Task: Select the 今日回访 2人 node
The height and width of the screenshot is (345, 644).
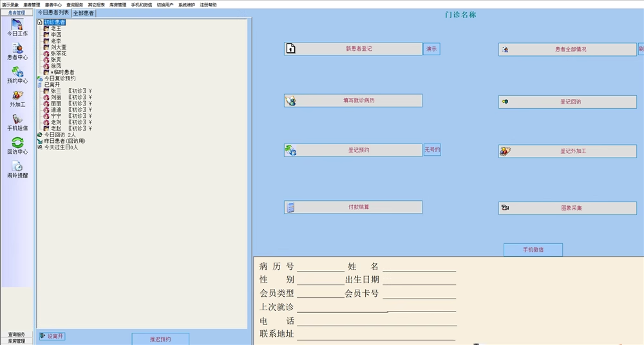Action: (60, 135)
